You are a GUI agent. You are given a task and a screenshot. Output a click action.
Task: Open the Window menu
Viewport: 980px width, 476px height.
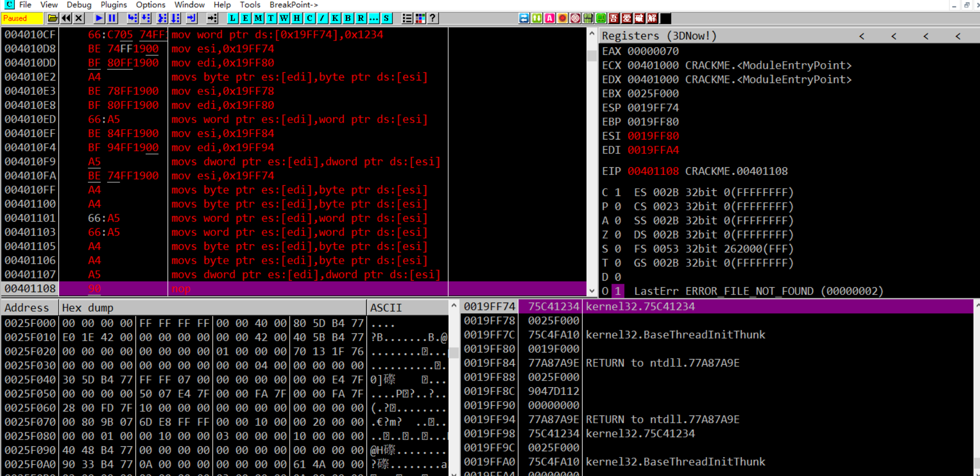click(189, 5)
